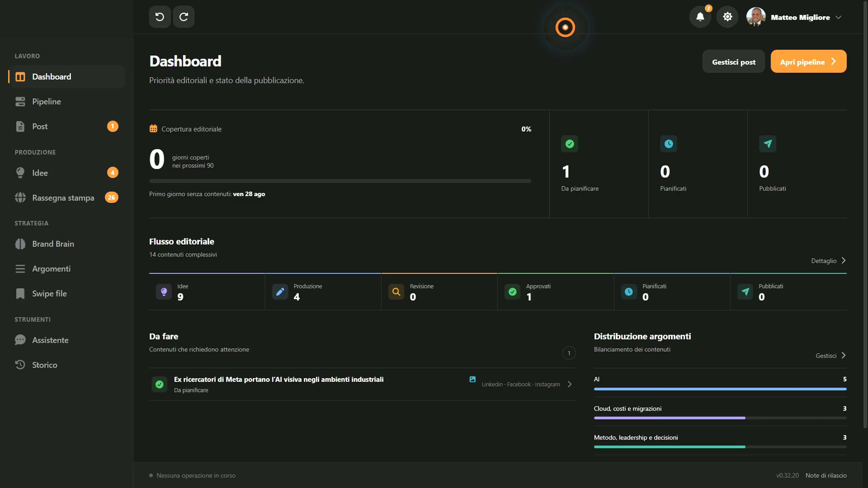Click the undo arrow button
This screenshot has width=868, height=488.
click(160, 17)
